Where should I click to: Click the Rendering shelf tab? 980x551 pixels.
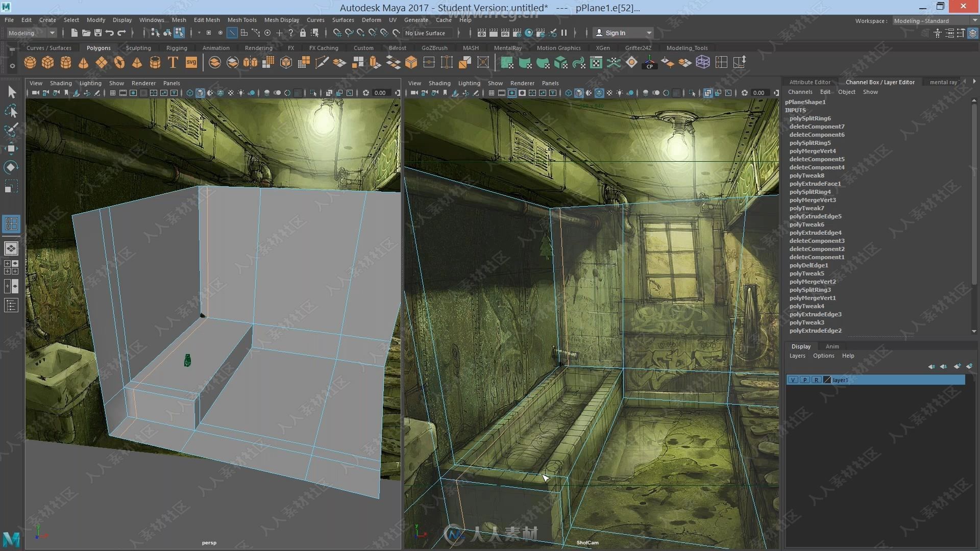(x=257, y=47)
